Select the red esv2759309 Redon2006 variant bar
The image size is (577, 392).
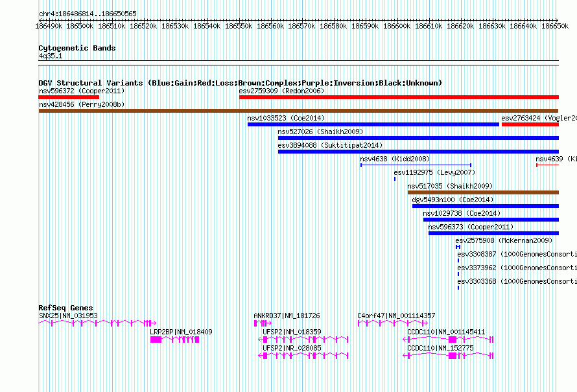pos(399,97)
